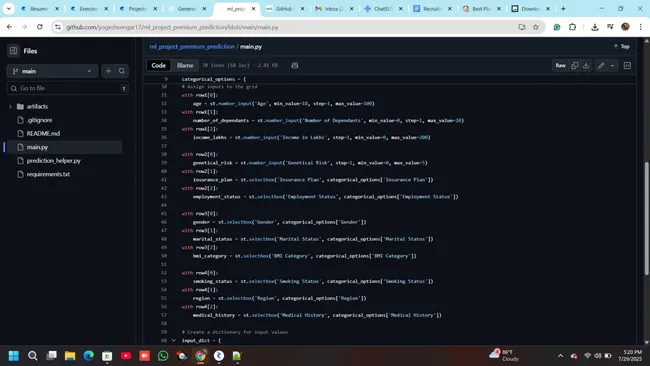
Task: Open the Chrome profile avatar
Action: 626,27
